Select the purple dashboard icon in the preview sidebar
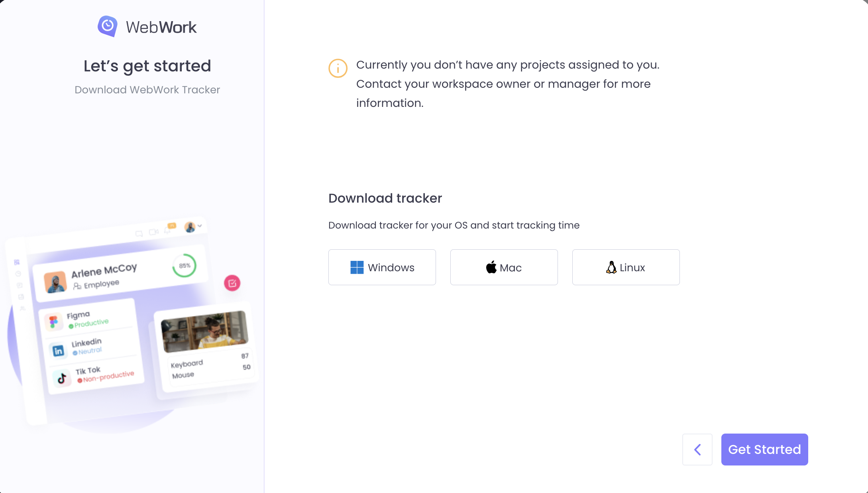The height and width of the screenshot is (493, 868). 17,262
